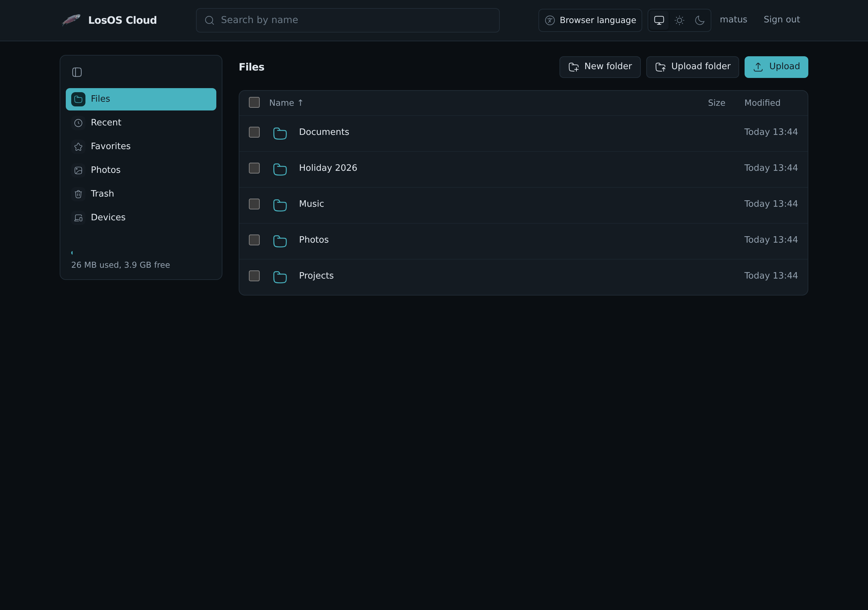Click the Documents folder name
Screen dimensions: 868x610
pos(324,132)
